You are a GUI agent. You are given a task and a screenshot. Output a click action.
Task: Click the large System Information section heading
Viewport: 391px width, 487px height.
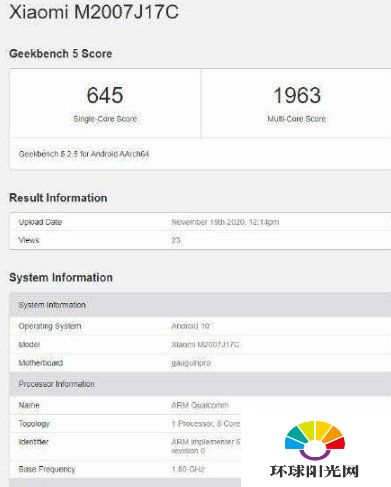pyautogui.click(x=61, y=277)
